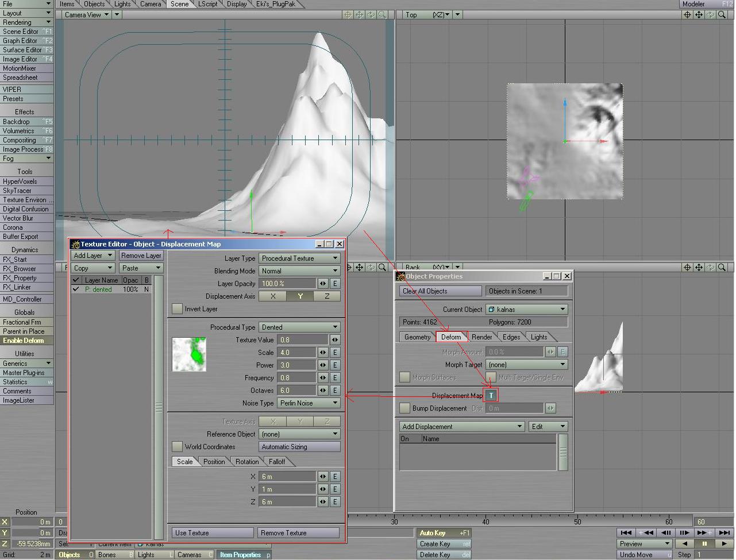Click the move-view icon of Camera View viewport

359,15
